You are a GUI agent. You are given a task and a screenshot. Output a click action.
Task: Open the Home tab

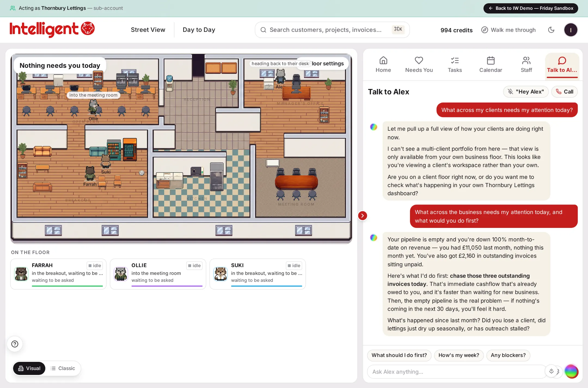383,65
